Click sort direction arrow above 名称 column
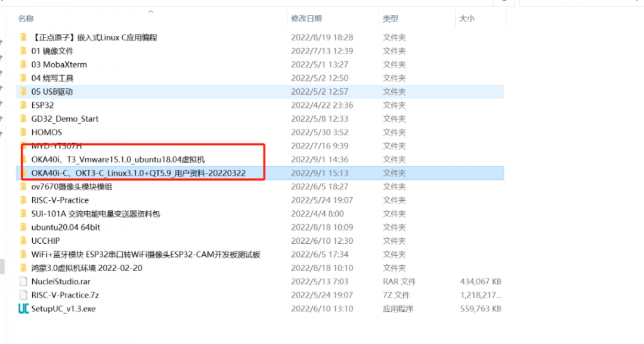The height and width of the screenshot is (344, 644). click(151, 11)
